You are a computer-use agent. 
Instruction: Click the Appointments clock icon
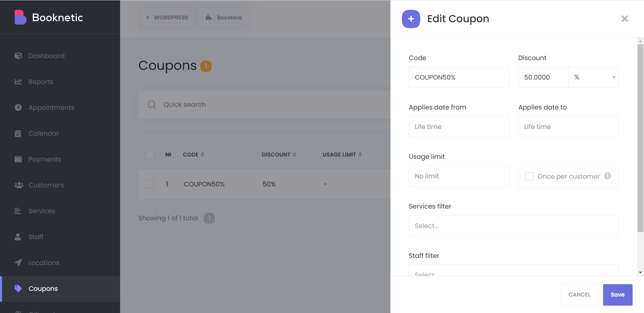click(x=18, y=107)
